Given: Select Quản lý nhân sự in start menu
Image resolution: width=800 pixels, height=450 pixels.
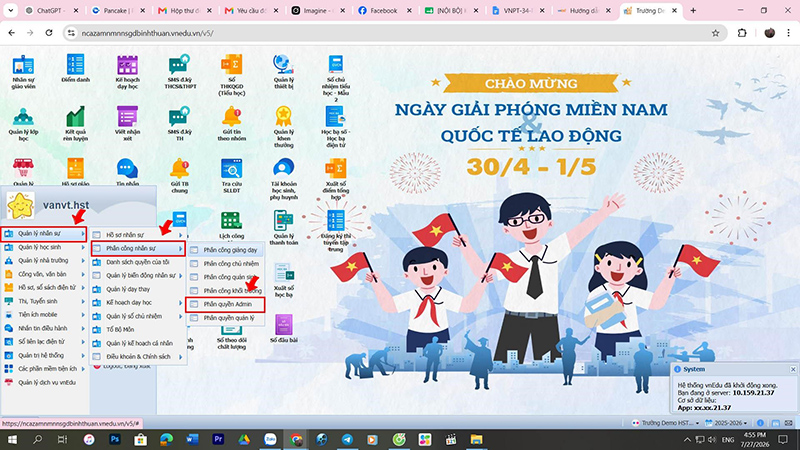Looking at the screenshot, I should 44,234.
